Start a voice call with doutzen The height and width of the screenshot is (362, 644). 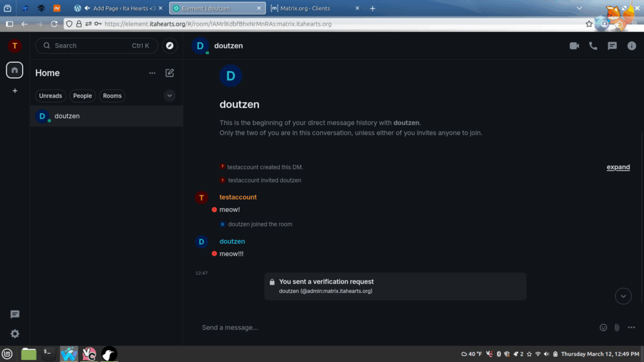click(x=592, y=46)
